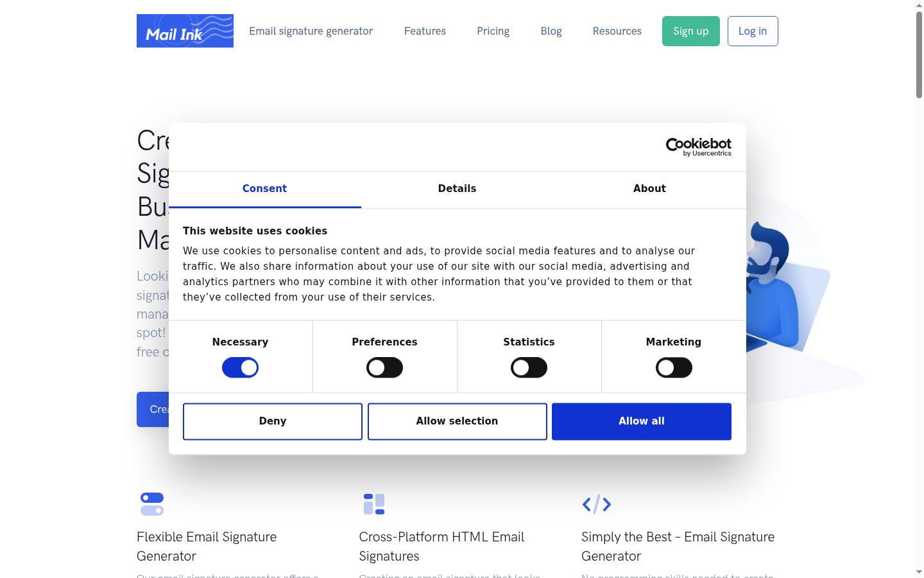924x578 pixels.
Task: Click the toggle switches feature icon
Action: [x=152, y=504]
